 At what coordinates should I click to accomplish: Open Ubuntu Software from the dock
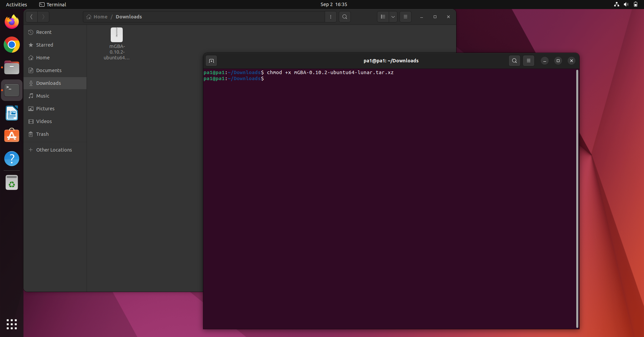point(12,135)
